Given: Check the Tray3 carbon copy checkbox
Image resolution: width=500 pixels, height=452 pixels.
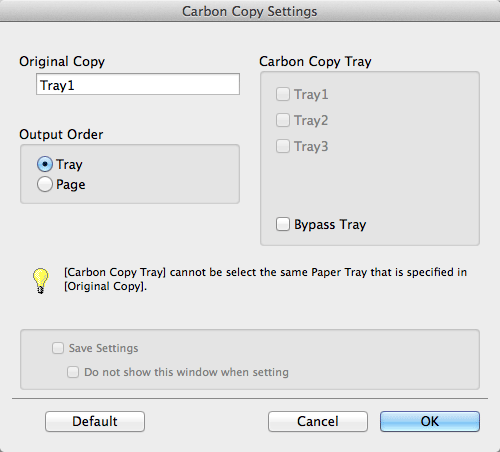Looking at the screenshot, I should pos(283,146).
